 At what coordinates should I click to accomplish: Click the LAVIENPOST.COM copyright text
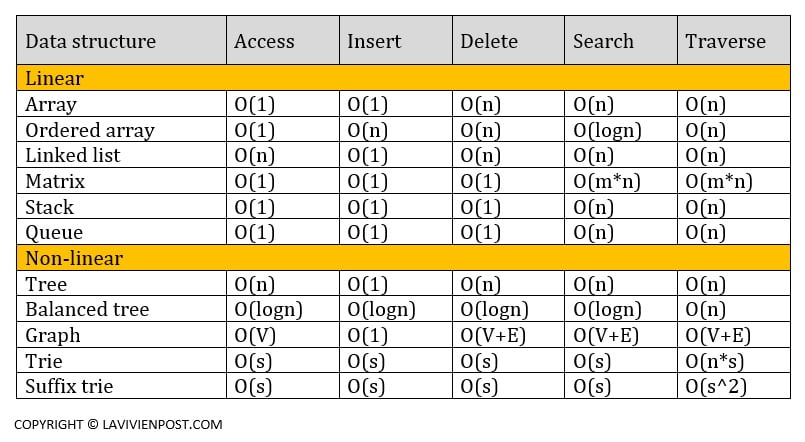point(118,424)
